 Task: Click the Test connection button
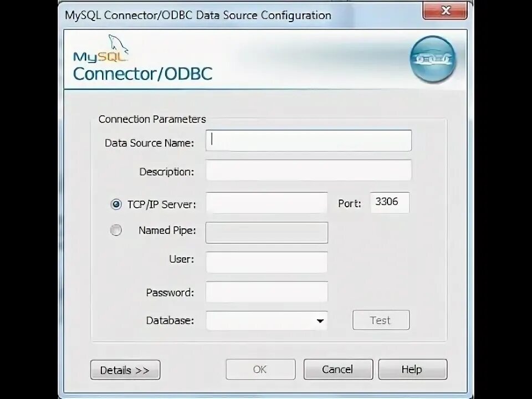381,320
